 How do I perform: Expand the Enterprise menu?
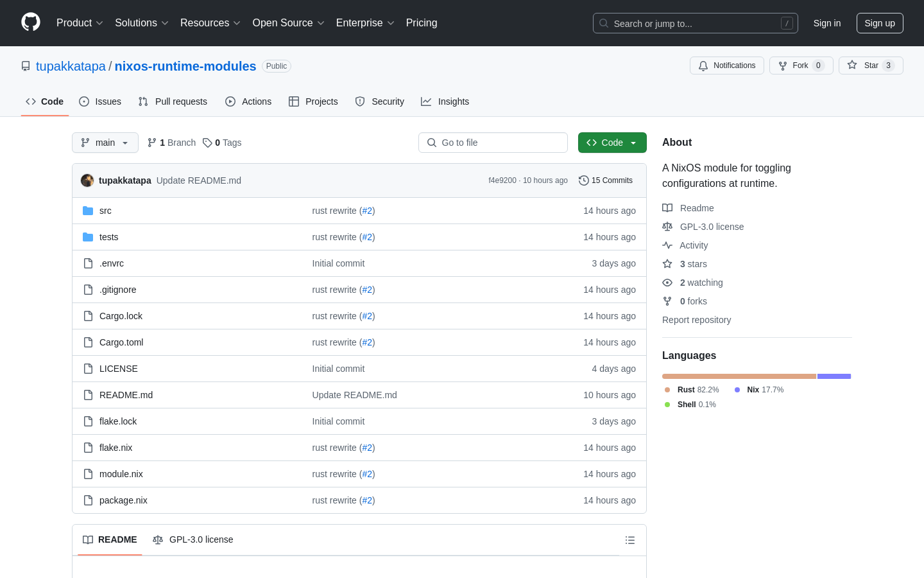tap(365, 23)
